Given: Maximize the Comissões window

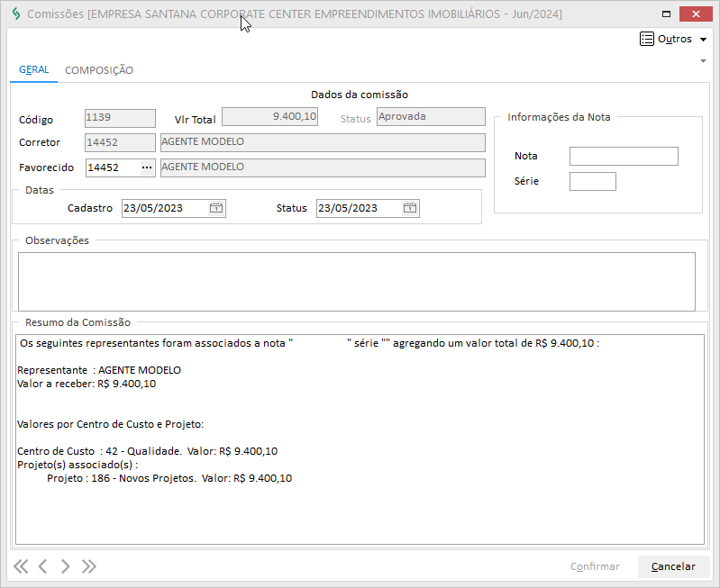Looking at the screenshot, I should tap(666, 14).
